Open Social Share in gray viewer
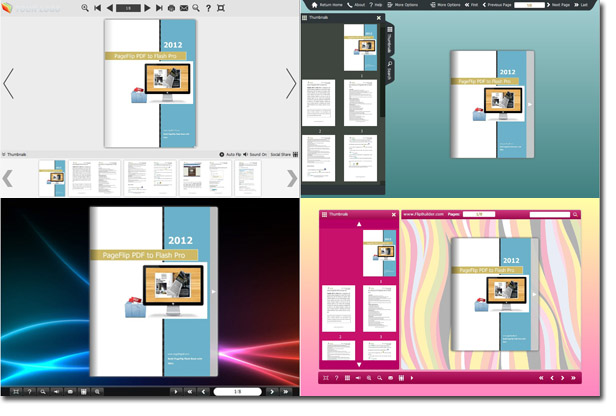The width and height of the screenshot is (616, 416). [x=280, y=154]
